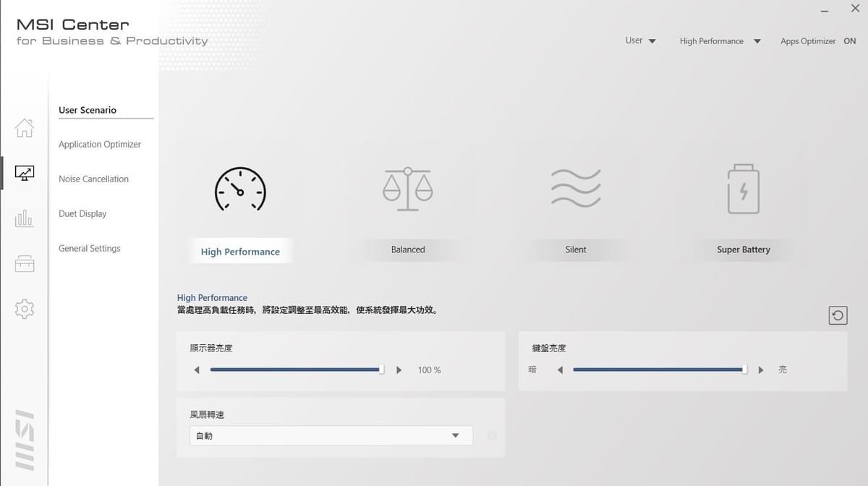Viewport: 868px width, 486px height.
Task: Click the gear icon next to fan speed
Action: coord(492,435)
